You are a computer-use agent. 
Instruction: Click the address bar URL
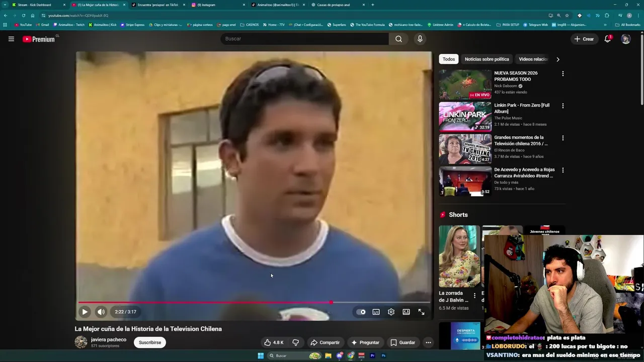(x=78, y=16)
